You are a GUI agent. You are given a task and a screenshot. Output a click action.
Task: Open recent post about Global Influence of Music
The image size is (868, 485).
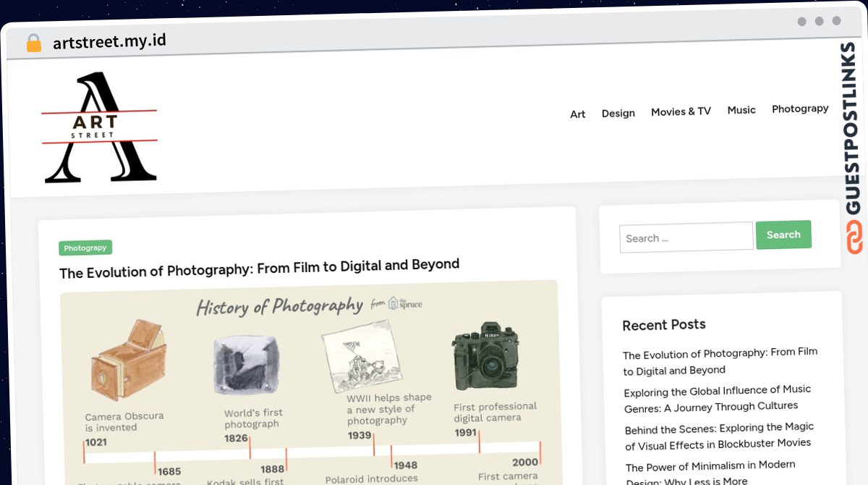pos(717,398)
